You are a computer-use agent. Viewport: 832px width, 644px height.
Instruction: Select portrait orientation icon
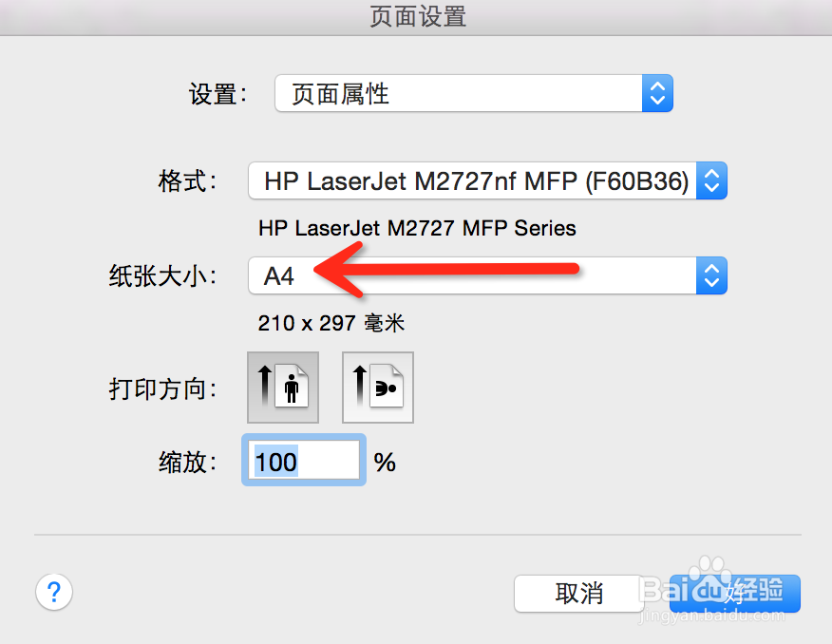283,388
